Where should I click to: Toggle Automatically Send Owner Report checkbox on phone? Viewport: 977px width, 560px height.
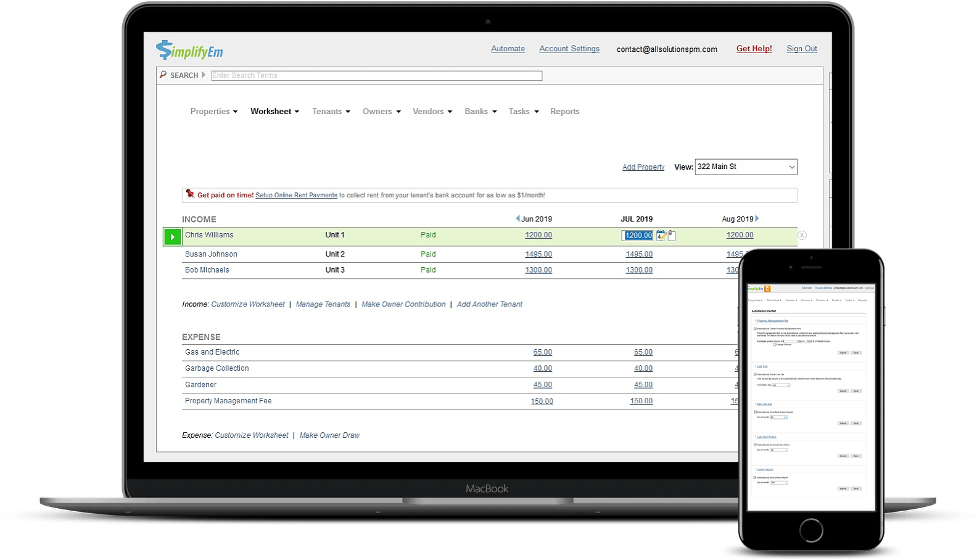point(755,477)
